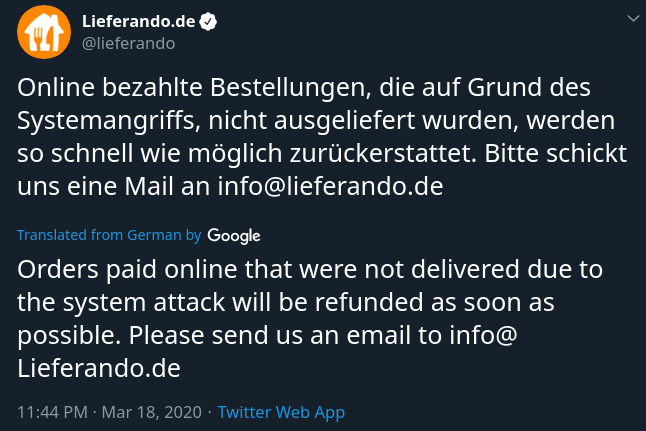Click the info@lieferando.de email in the German text
The height and width of the screenshot is (431, 646).
click(x=330, y=186)
